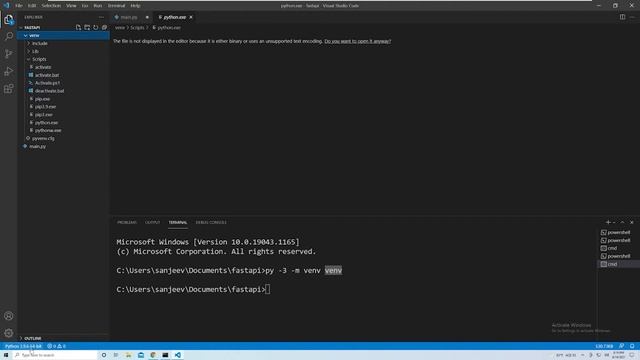Click the Python interpreter in status bar

(x=23, y=346)
